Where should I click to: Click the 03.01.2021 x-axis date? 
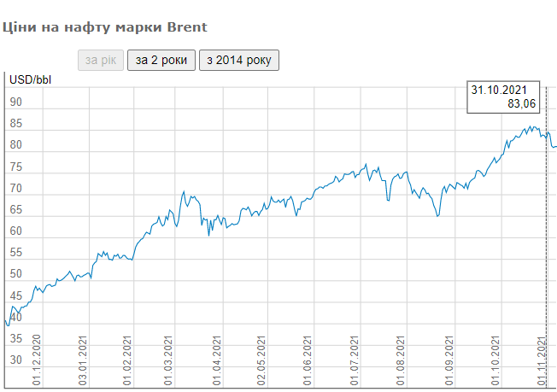click(x=85, y=363)
